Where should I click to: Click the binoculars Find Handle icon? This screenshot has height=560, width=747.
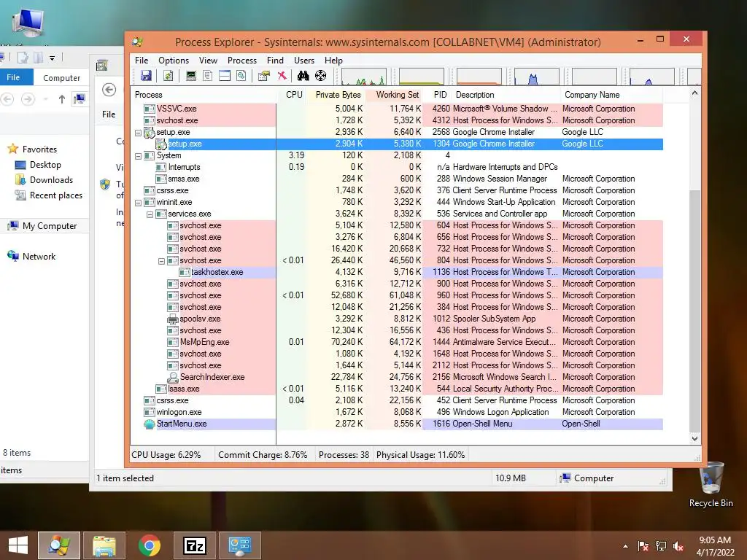click(x=303, y=76)
